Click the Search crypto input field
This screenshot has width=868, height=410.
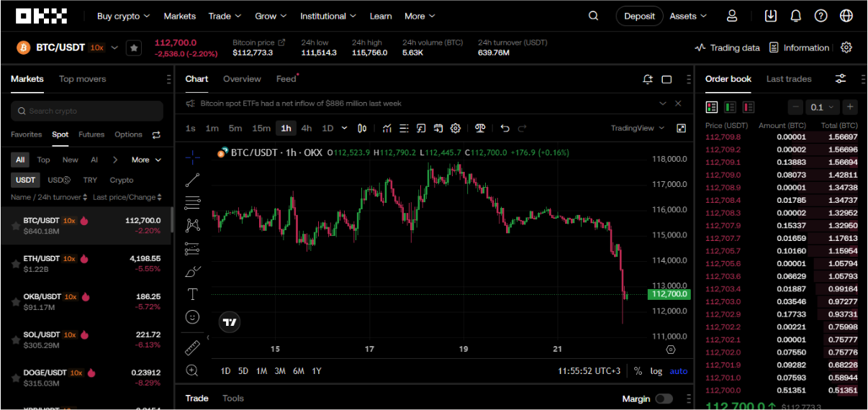coord(86,111)
